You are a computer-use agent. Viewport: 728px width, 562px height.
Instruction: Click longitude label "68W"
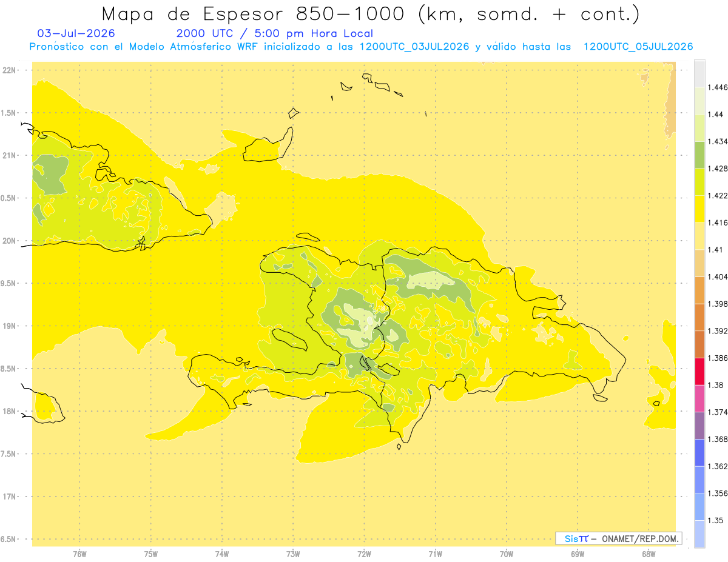[x=649, y=554]
